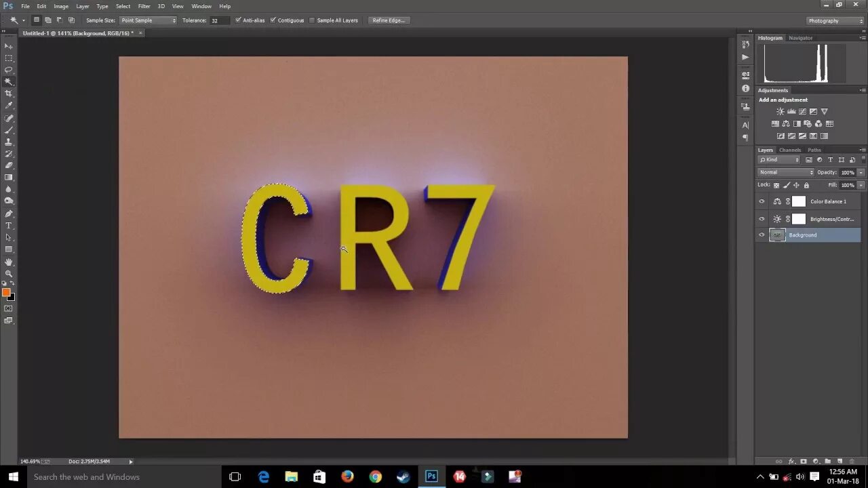The width and height of the screenshot is (868, 488).
Task: Toggle Lock transparent pixels
Action: coord(776,185)
